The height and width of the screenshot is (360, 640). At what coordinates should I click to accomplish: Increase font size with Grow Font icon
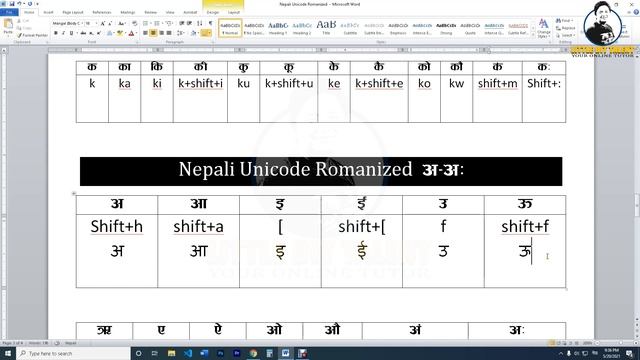103,23
